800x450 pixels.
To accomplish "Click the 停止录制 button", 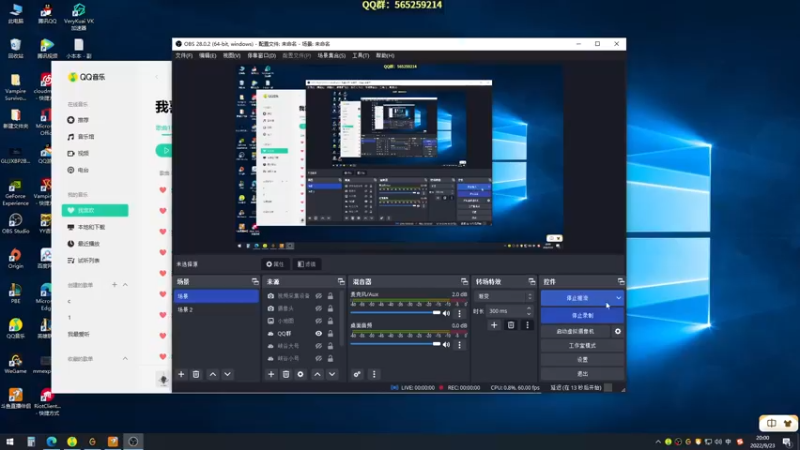I will click(582, 316).
